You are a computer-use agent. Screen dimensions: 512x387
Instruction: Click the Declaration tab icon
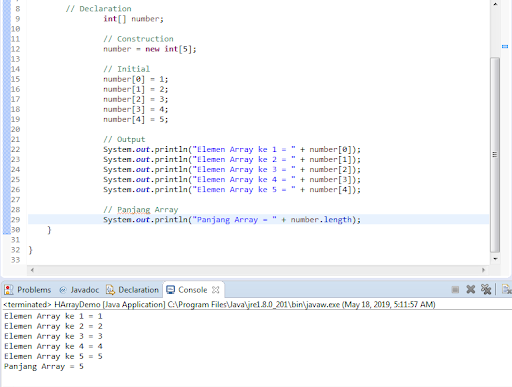tap(110, 290)
